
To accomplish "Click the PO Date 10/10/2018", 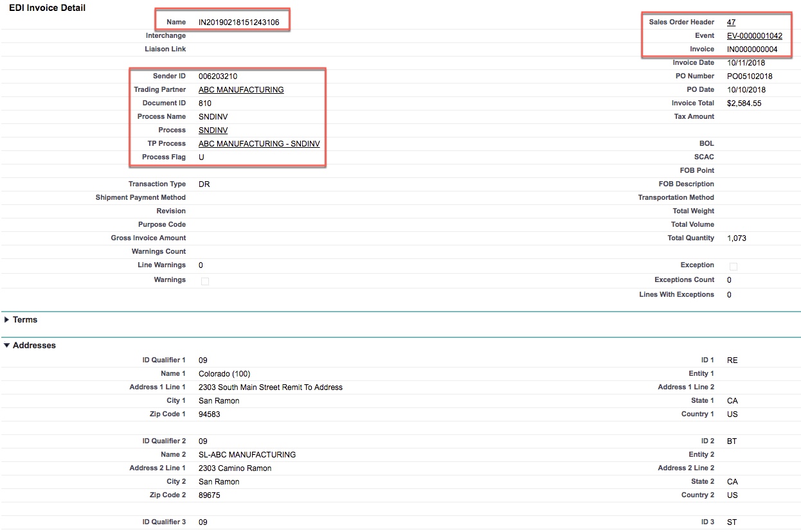I will click(746, 90).
